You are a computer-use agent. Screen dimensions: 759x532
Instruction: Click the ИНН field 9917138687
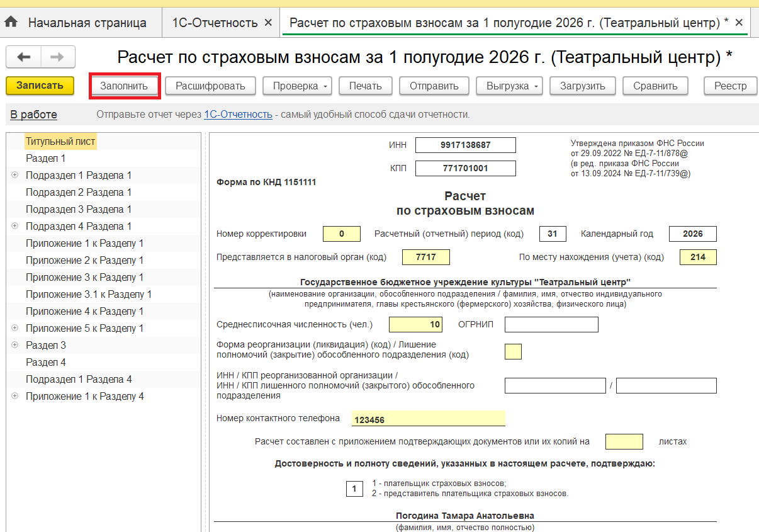466,145
